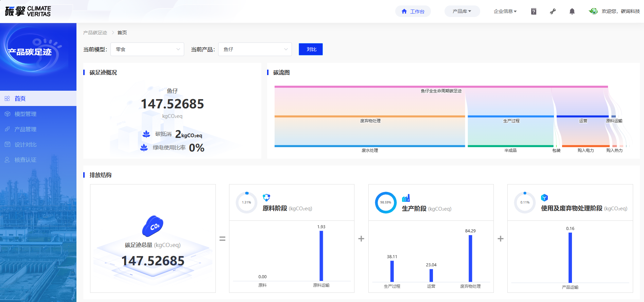Click the 使用及废弃物处理阶段 box icon
The image size is (644, 302).
pos(544,197)
